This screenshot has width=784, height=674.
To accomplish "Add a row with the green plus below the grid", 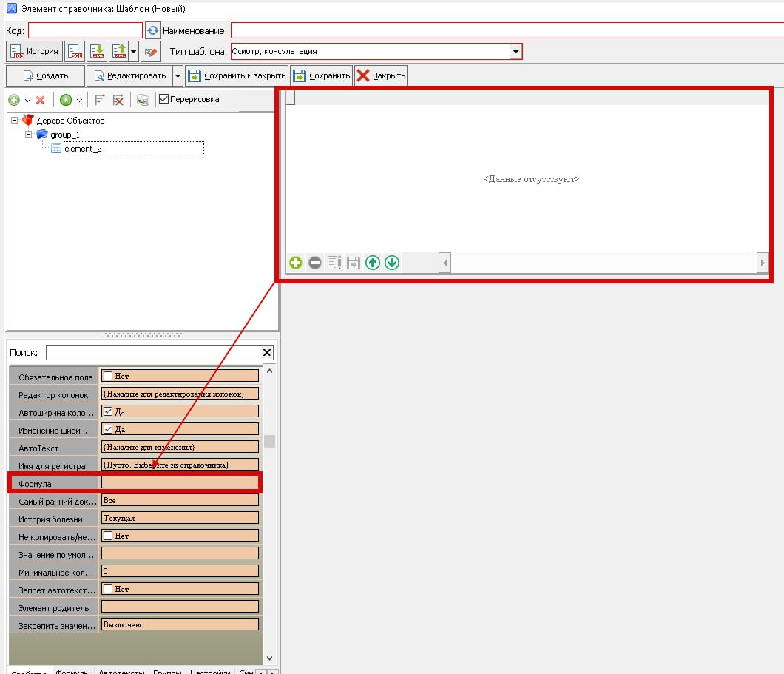I will 296,263.
